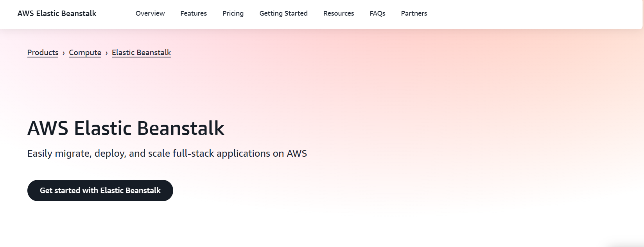Image resolution: width=644 pixels, height=247 pixels.
Task: Click the Elastic Beanstalk breadcrumb link
Action: pyautogui.click(x=142, y=52)
